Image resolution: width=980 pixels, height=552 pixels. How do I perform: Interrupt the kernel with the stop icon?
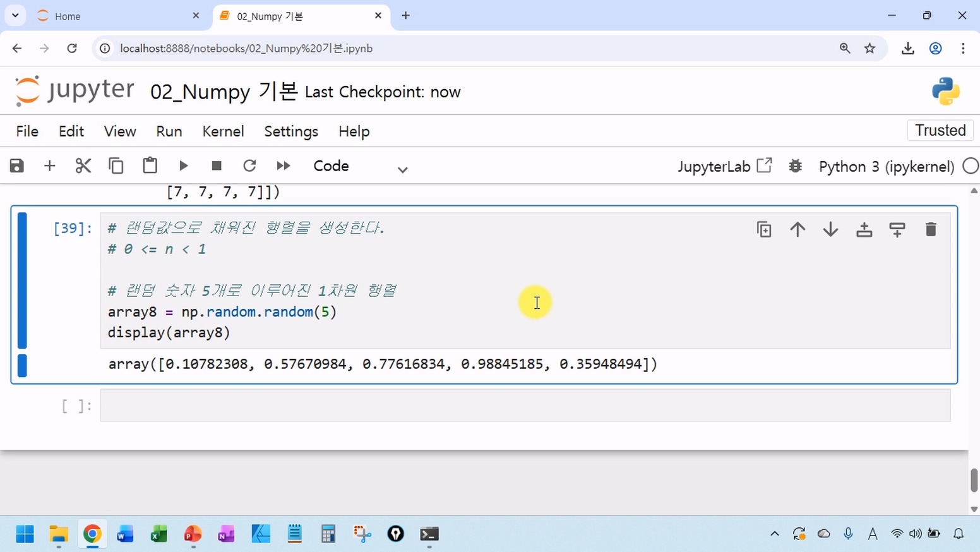(217, 165)
